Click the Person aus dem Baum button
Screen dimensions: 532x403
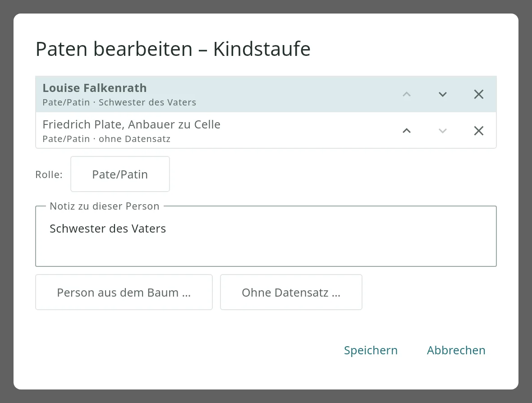(x=124, y=292)
